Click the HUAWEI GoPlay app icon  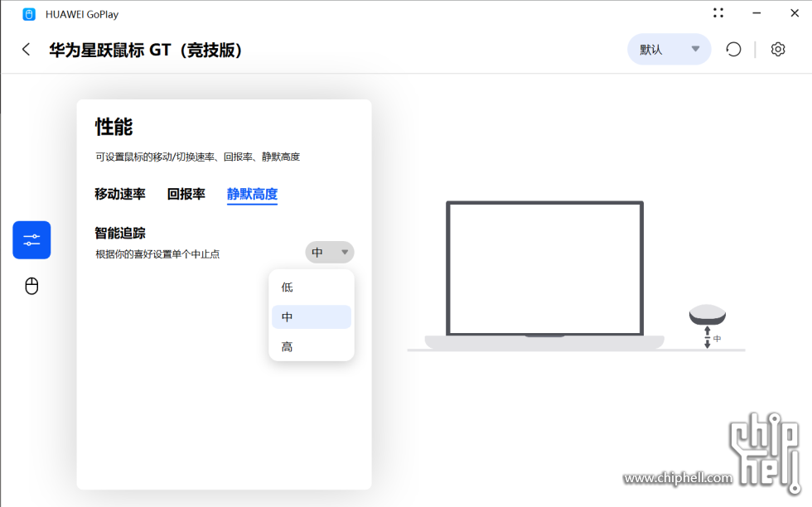click(x=29, y=15)
